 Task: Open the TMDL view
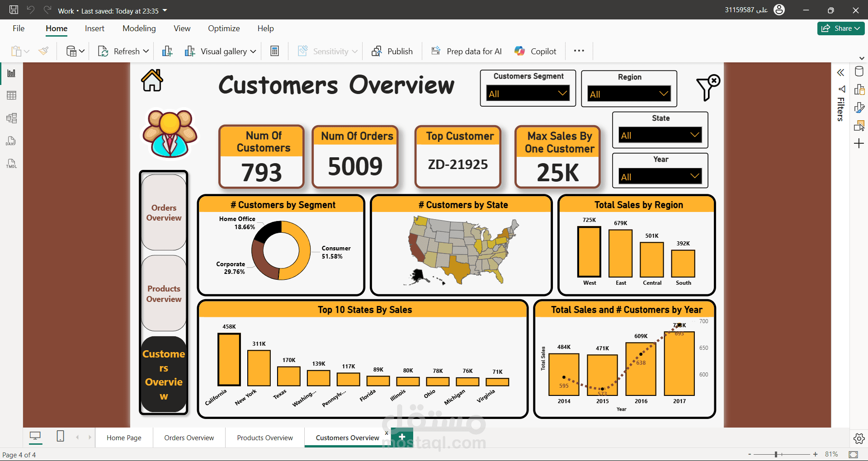(11, 164)
